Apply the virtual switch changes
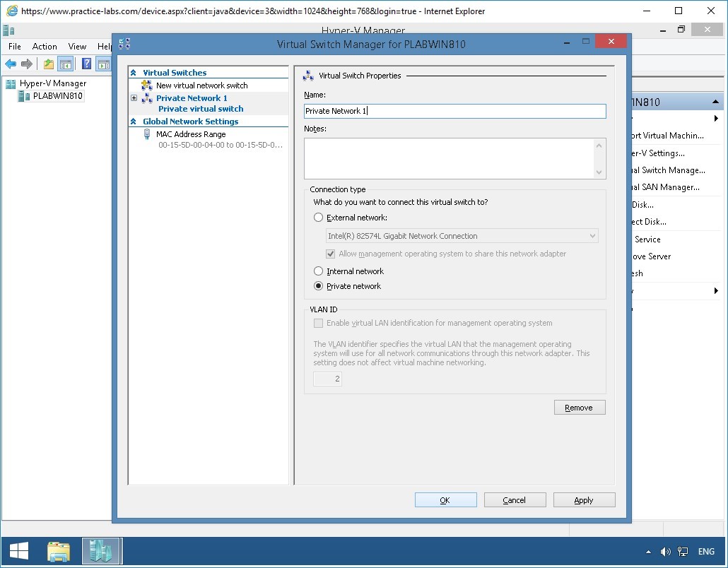This screenshot has width=728, height=568. pos(584,499)
